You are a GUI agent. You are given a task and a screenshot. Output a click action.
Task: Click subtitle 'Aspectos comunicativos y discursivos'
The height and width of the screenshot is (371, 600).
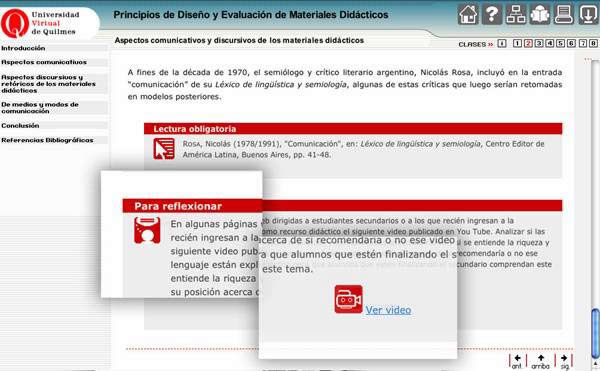click(239, 40)
